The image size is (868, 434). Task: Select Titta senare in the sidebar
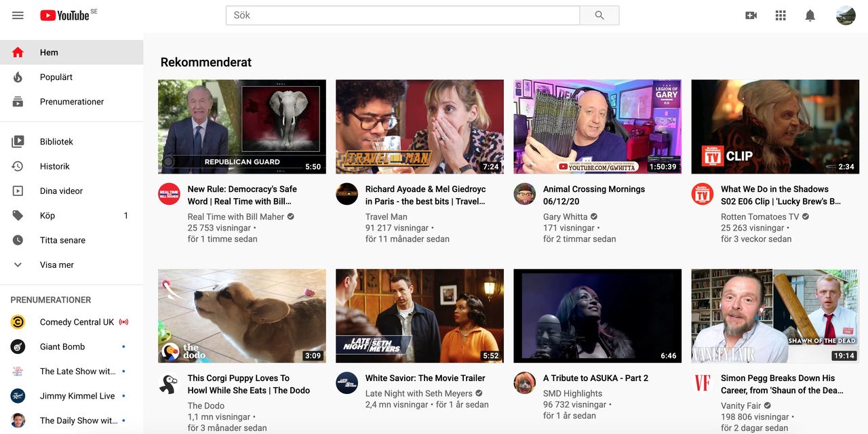71,240
